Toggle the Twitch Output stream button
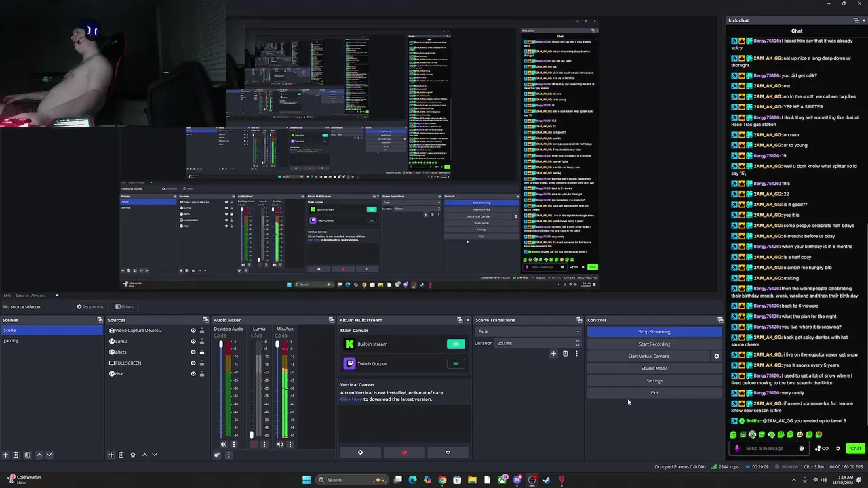 (x=456, y=364)
